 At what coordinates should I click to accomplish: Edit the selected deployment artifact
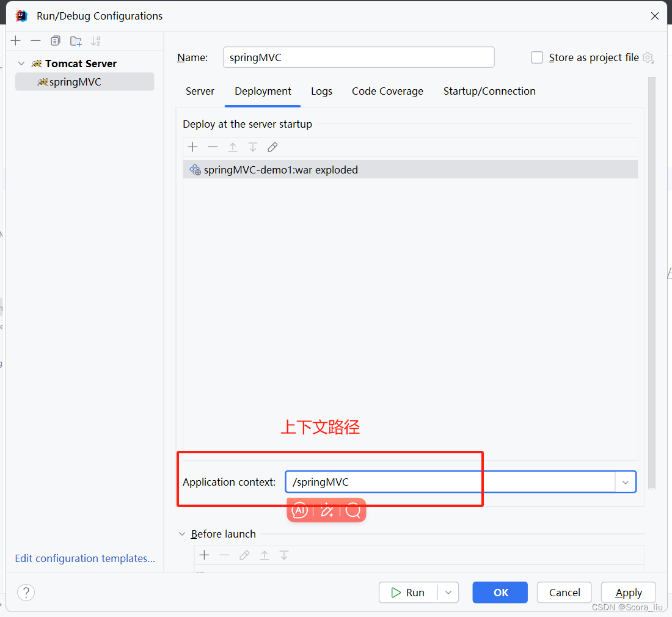click(x=272, y=147)
